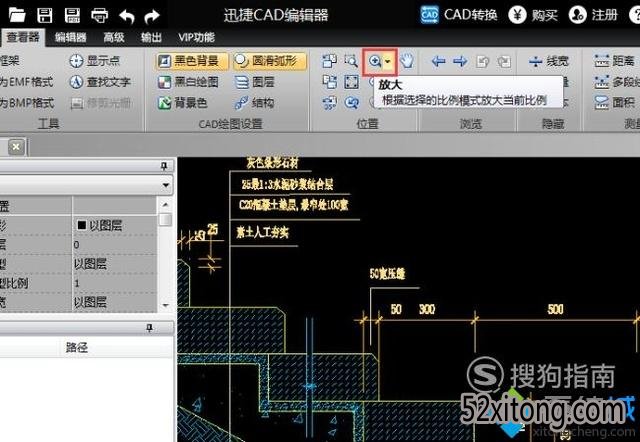
Task: Toggle the 线宽 line width display
Action: [548, 62]
